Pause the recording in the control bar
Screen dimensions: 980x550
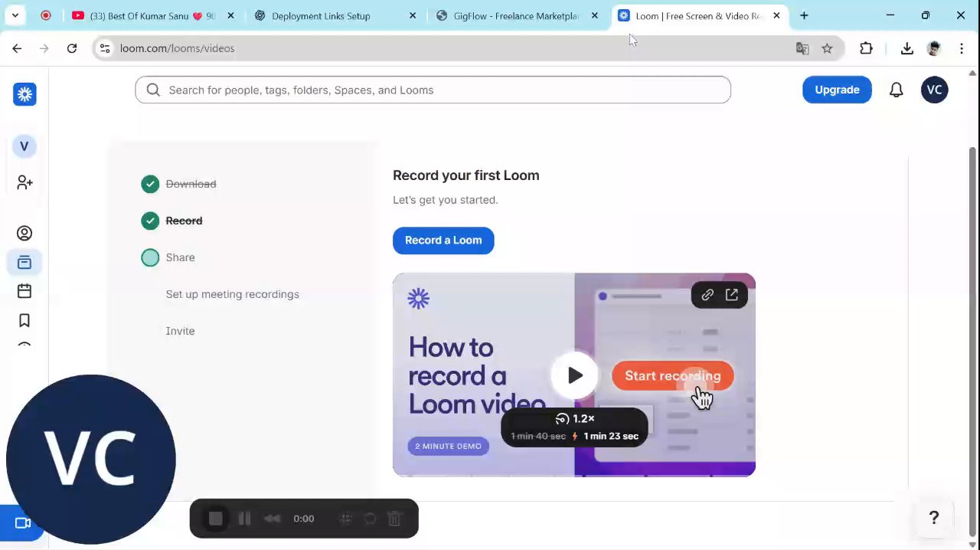244,519
